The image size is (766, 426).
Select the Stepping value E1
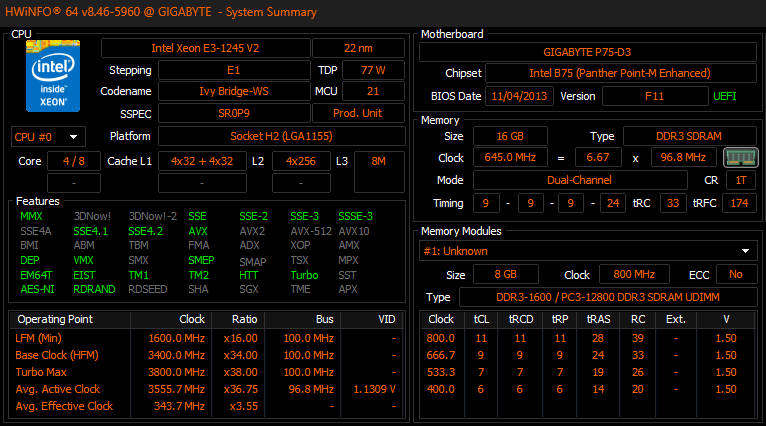point(234,70)
